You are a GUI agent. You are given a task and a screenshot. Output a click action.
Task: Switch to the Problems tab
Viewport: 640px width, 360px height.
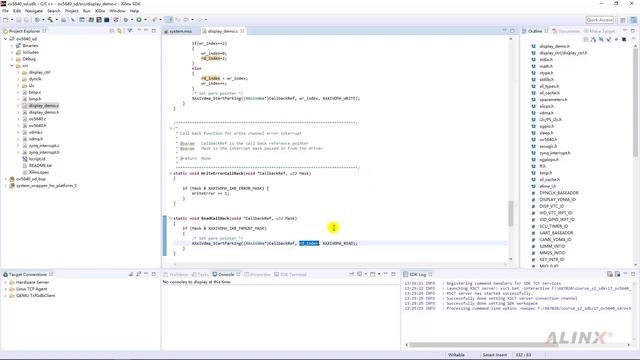coord(176,274)
